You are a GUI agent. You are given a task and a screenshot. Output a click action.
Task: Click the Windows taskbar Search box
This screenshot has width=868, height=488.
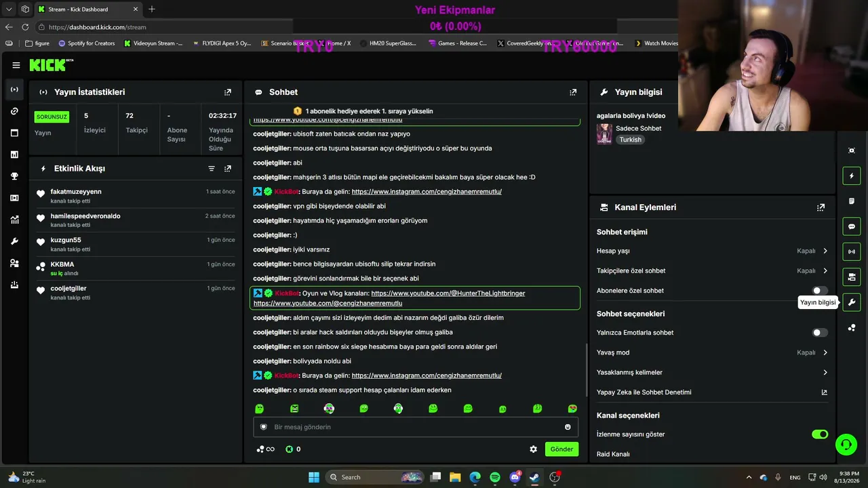pos(376,477)
